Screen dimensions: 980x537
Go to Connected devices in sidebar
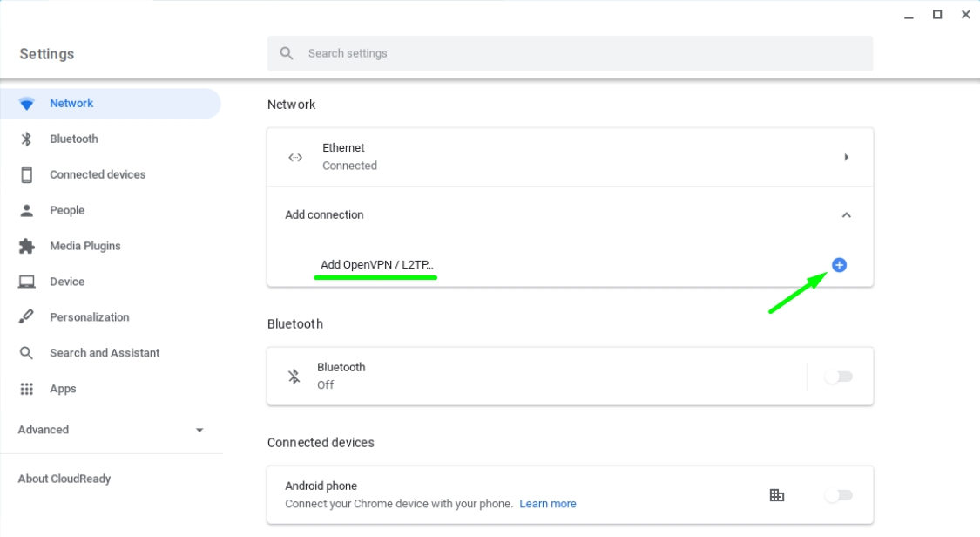tap(110, 174)
